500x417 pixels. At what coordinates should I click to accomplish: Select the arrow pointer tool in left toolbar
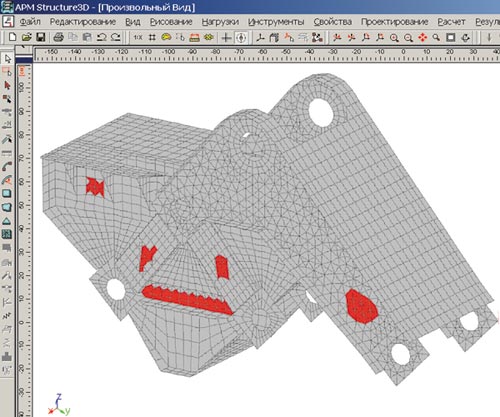(7, 59)
